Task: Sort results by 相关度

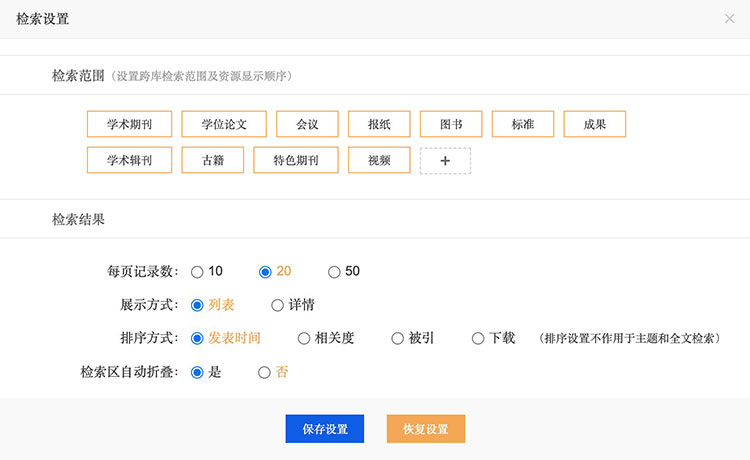Action: click(x=305, y=339)
